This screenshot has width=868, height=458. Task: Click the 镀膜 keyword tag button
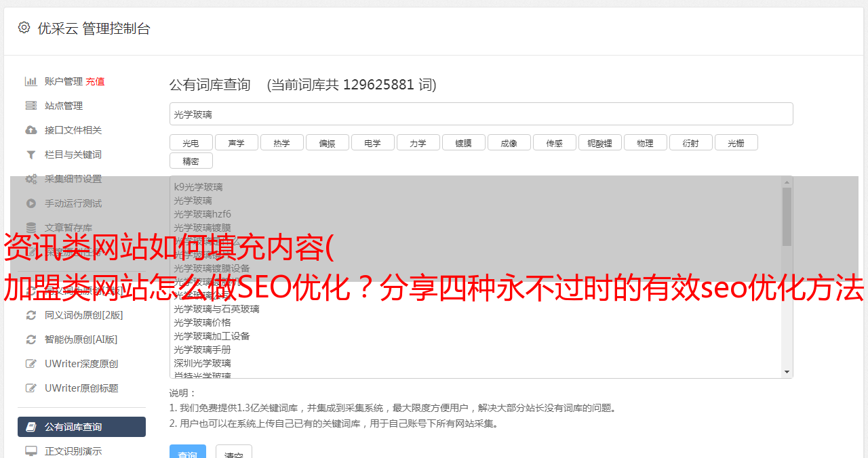point(464,143)
